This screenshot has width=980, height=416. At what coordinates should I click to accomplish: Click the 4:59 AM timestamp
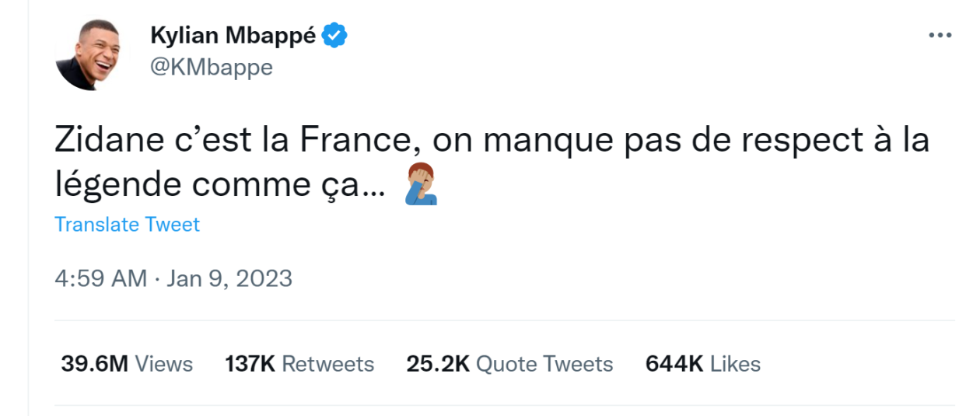point(100,278)
